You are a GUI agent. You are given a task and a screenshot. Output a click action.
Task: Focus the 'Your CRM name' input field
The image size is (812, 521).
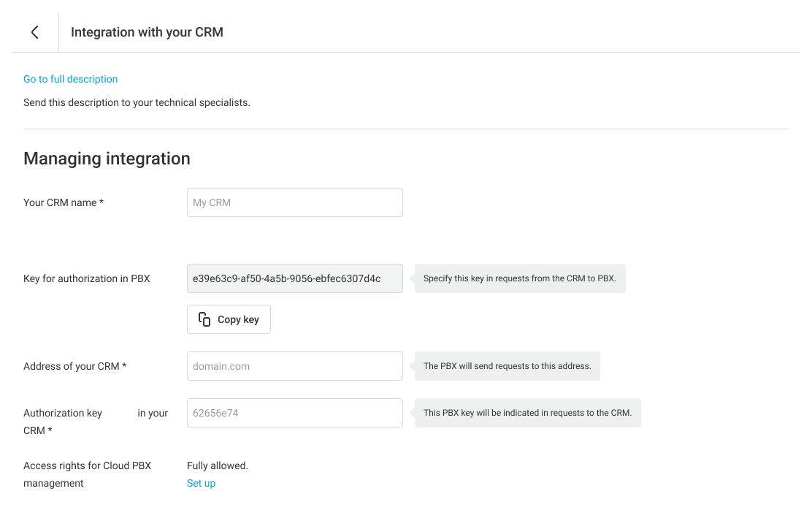coord(294,202)
